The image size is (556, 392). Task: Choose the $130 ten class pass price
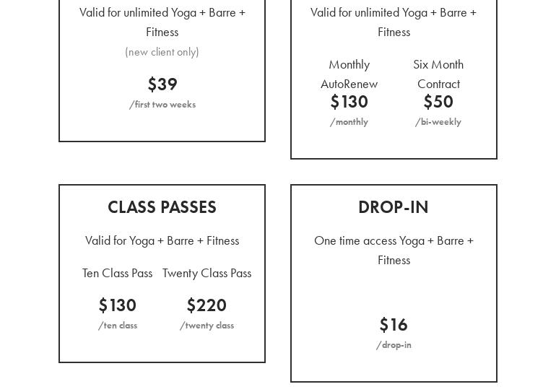pos(118,305)
